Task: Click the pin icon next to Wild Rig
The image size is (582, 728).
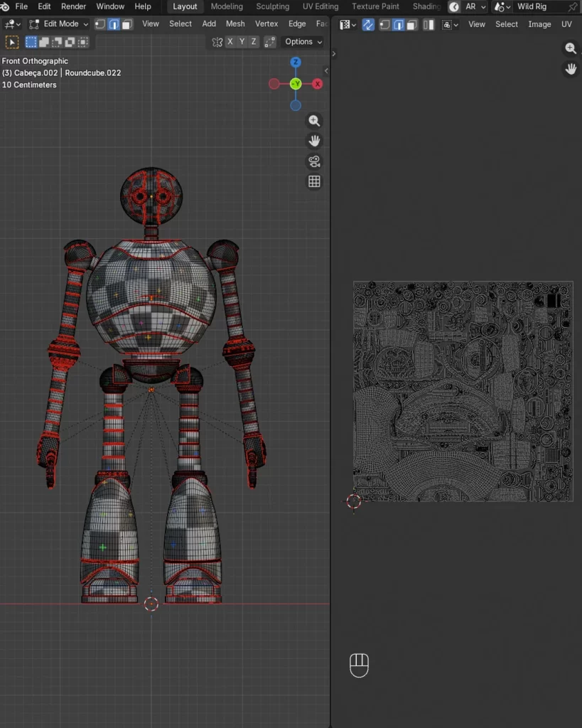Action: tap(573, 7)
